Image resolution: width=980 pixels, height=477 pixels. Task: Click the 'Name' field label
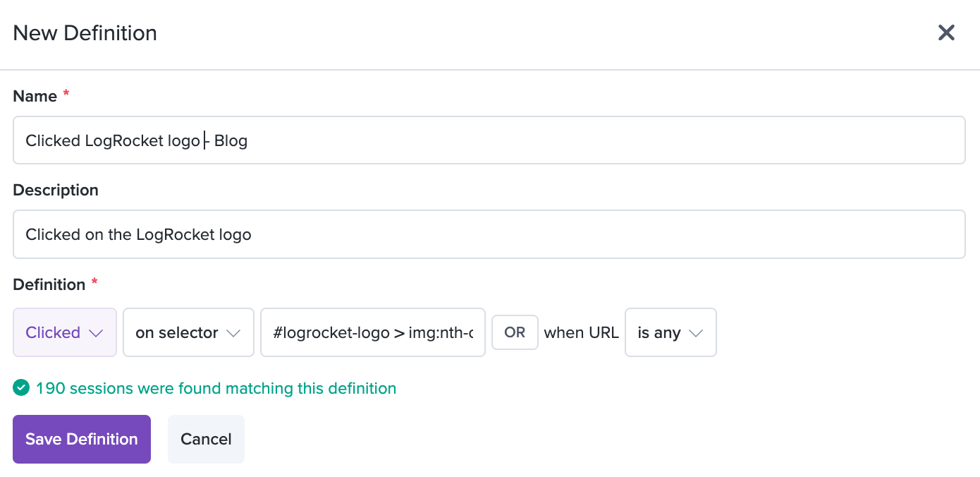tap(35, 96)
